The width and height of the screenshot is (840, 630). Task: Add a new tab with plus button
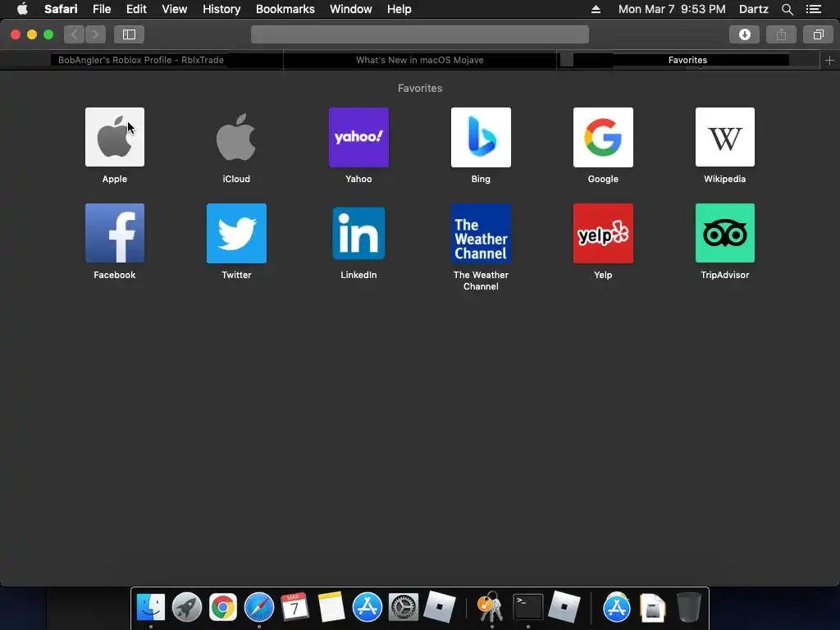coord(829,61)
